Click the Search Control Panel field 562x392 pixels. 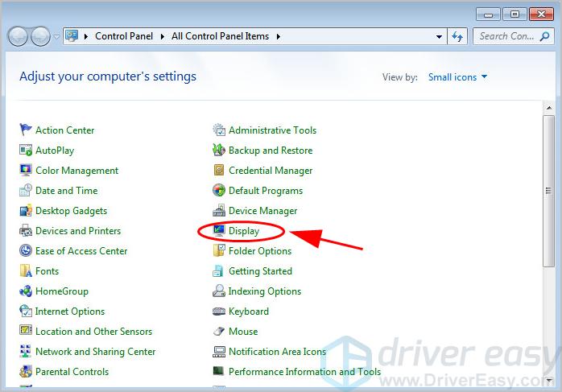pos(513,36)
